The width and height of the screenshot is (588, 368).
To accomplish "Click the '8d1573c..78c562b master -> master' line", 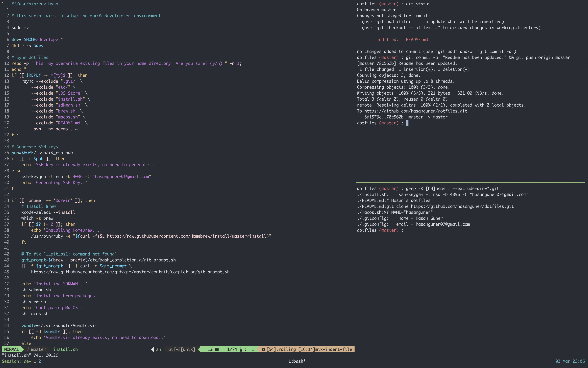I will [406, 117].
